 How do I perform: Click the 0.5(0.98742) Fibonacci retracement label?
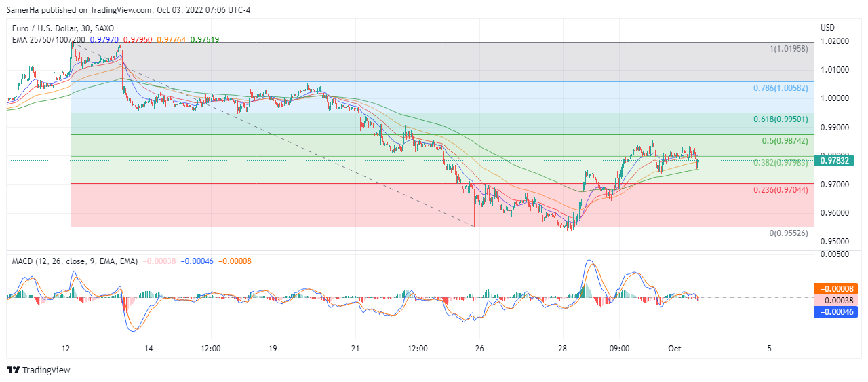pyautogui.click(x=785, y=140)
